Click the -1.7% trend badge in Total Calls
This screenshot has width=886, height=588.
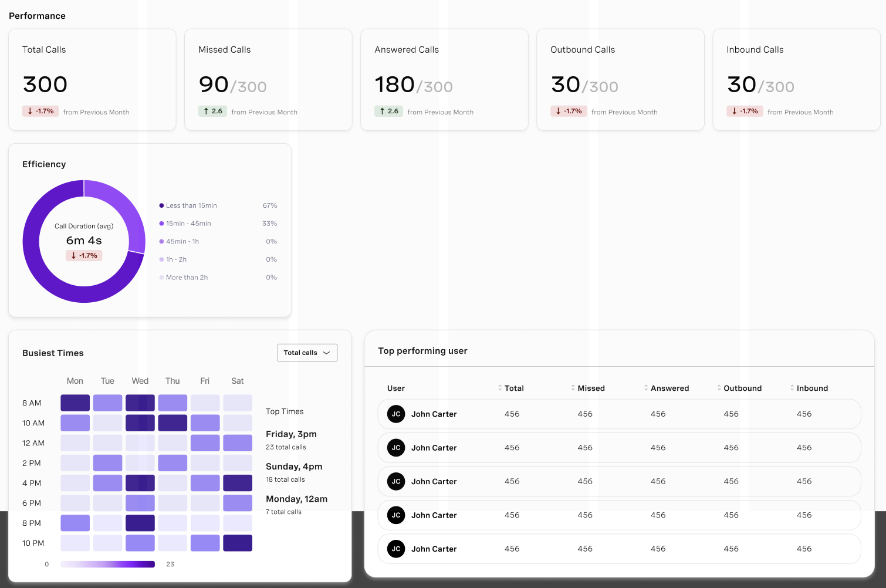[x=40, y=111]
